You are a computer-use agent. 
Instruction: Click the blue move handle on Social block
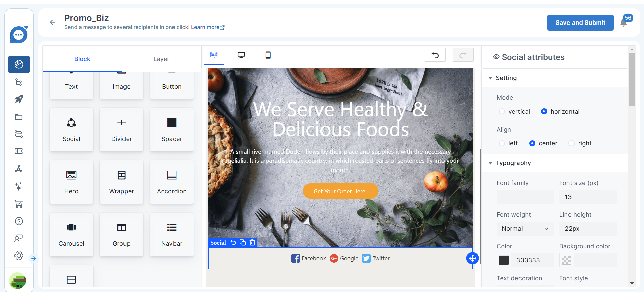[473, 258]
